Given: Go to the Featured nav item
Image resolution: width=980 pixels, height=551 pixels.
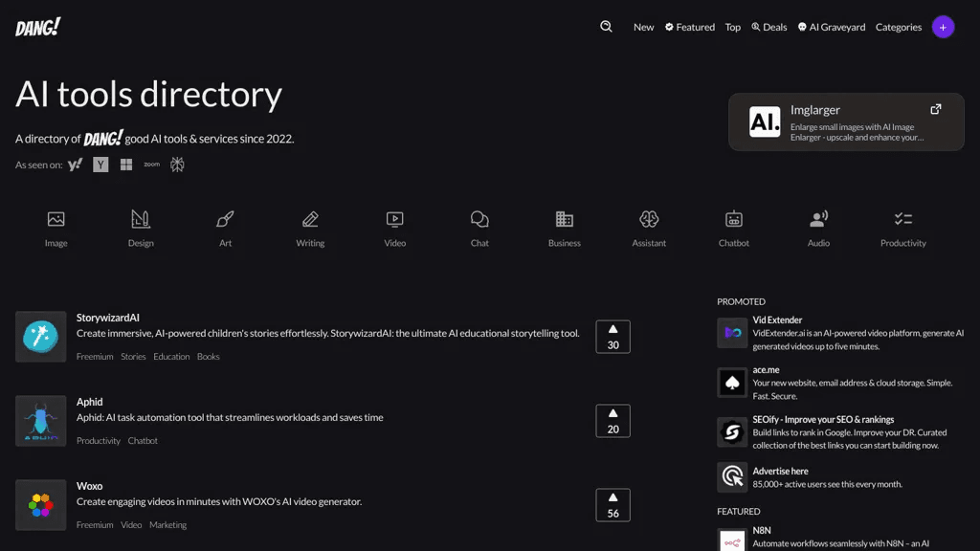Looking at the screenshot, I should [689, 27].
